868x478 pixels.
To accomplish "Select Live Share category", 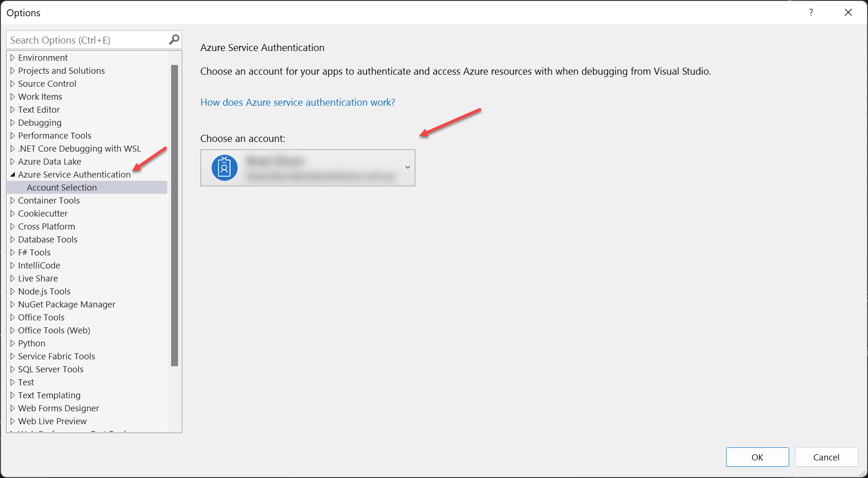I will coord(38,278).
